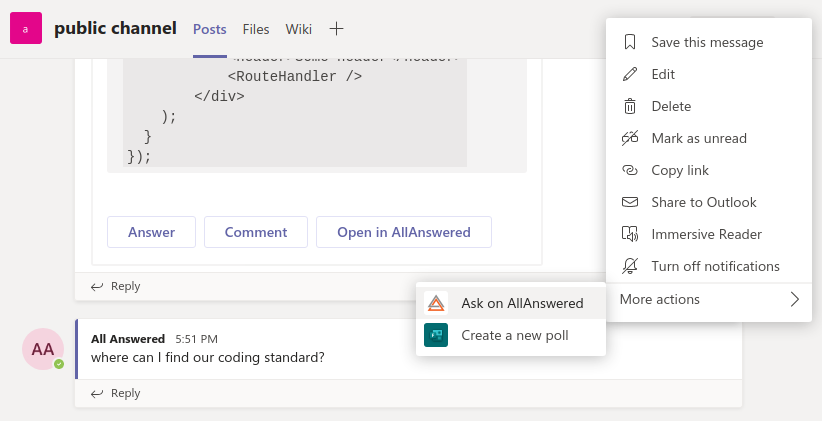Click the trash can icon beside Delete
This screenshot has height=421, width=822.
630,106
